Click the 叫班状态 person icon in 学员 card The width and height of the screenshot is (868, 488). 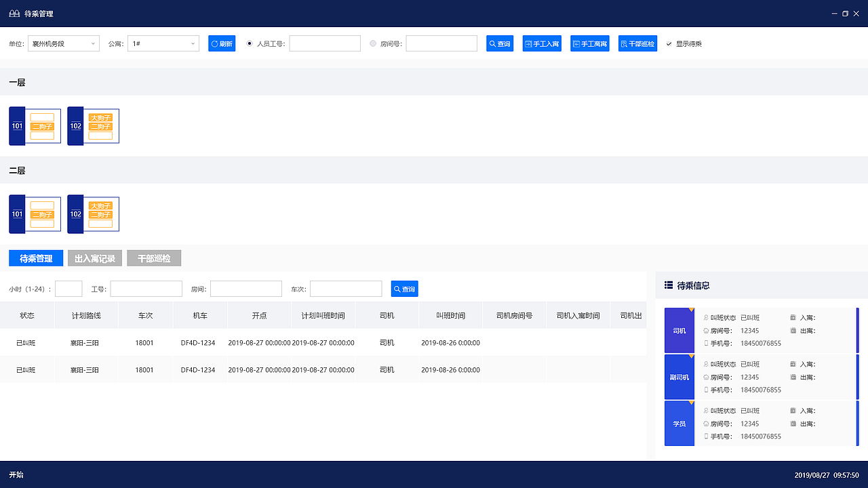click(x=706, y=411)
